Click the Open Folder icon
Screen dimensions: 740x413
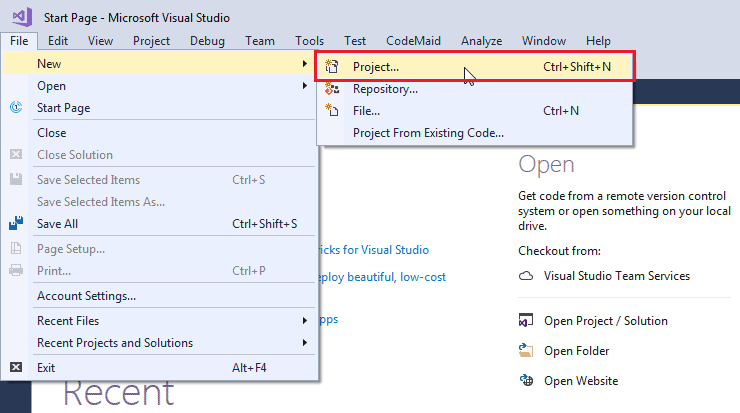click(x=527, y=351)
